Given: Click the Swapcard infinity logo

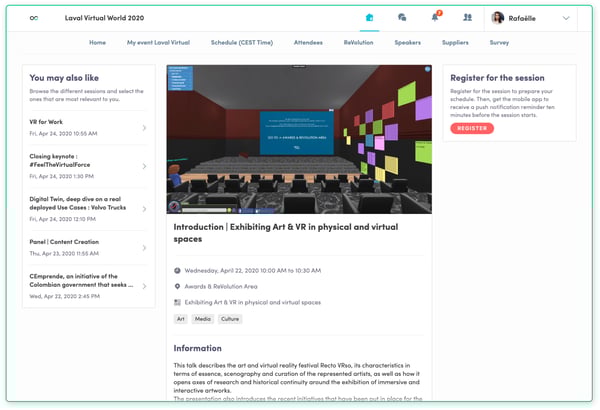Looking at the screenshot, I should tap(34, 18).
